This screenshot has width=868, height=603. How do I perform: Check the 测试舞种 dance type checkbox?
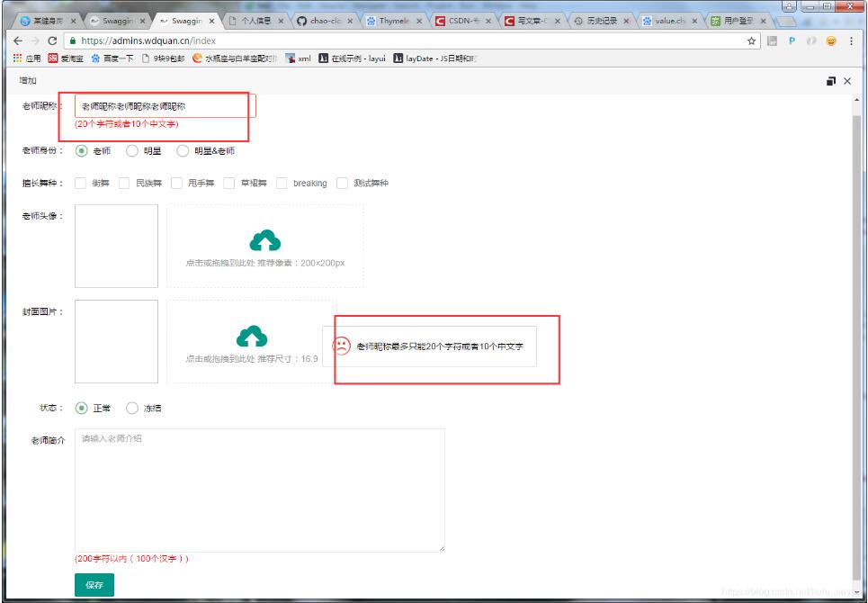click(342, 184)
